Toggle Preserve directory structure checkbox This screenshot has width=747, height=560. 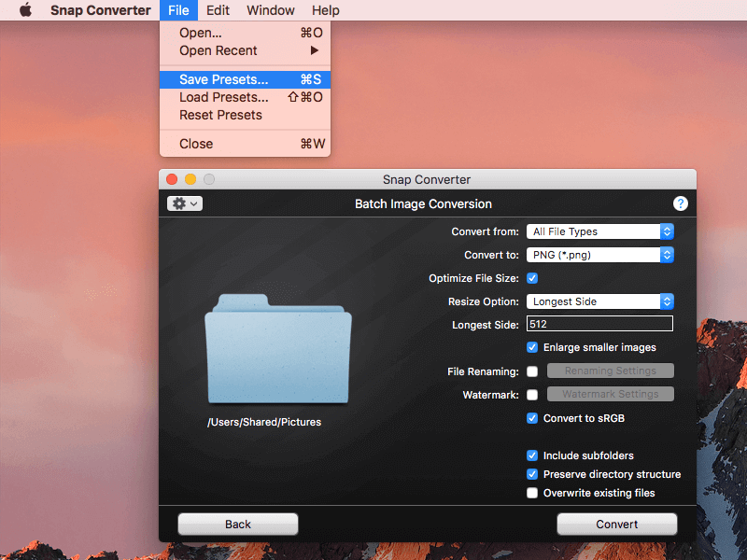tap(532, 474)
